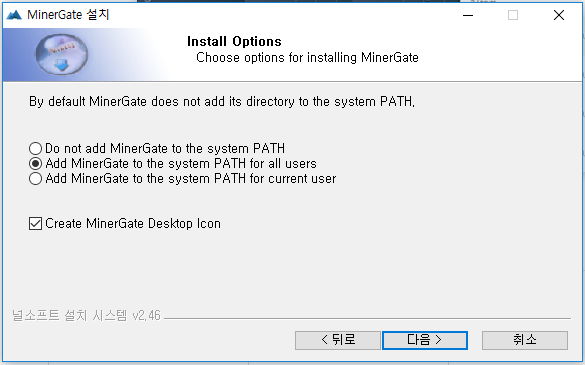
Task: Cancel the installation with the '취소' button
Action: point(525,340)
